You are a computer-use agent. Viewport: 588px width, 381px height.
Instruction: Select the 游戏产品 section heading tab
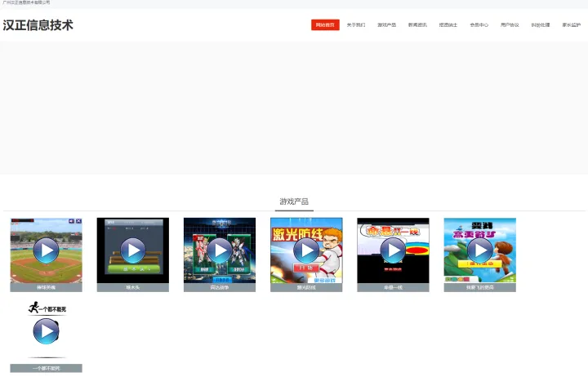point(294,202)
